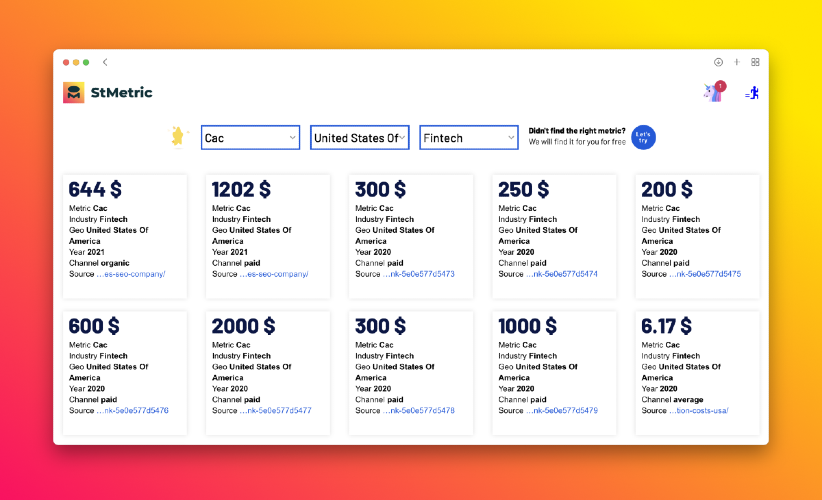Click 'Channel average' on the 6.17 $ card
Screen dimensions: 822x500
tap(673, 399)
